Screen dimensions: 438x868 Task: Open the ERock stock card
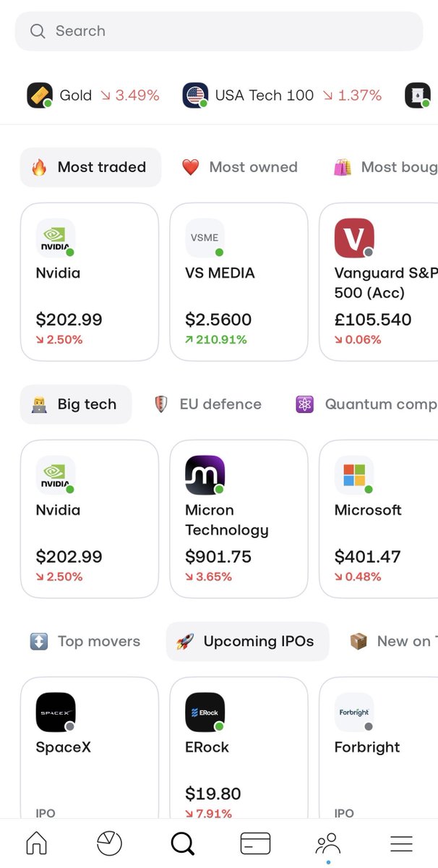click(239, 748)
